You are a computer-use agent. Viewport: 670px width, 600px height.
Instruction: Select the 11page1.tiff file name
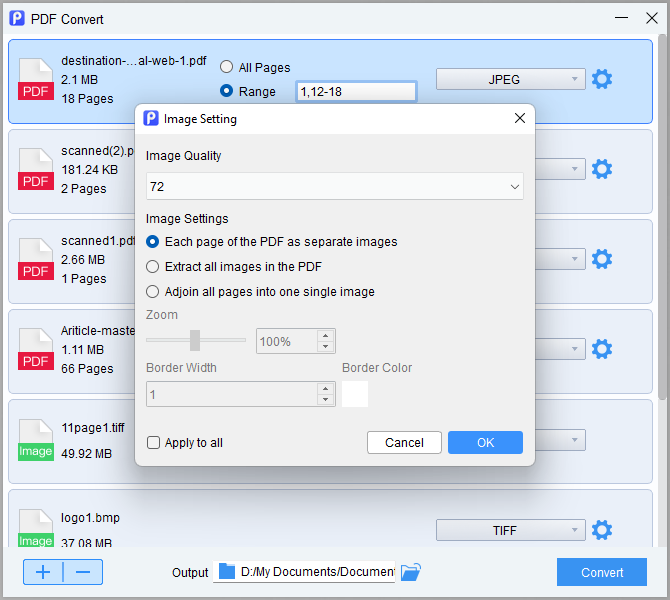[93, 427]
